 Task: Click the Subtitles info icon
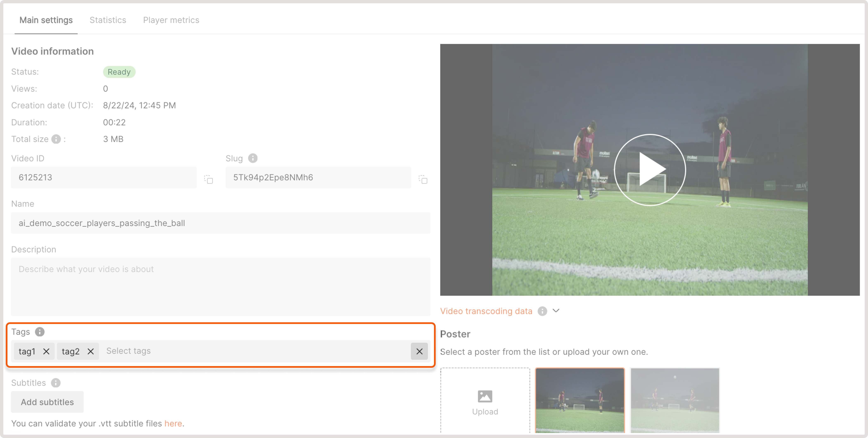(x=56, y=383)
